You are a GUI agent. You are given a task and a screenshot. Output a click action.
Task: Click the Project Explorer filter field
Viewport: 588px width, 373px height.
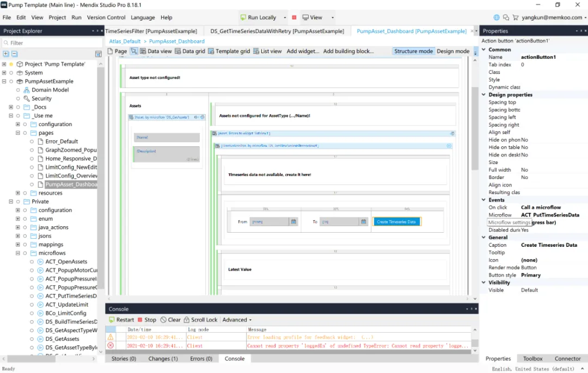pos(52,43)
